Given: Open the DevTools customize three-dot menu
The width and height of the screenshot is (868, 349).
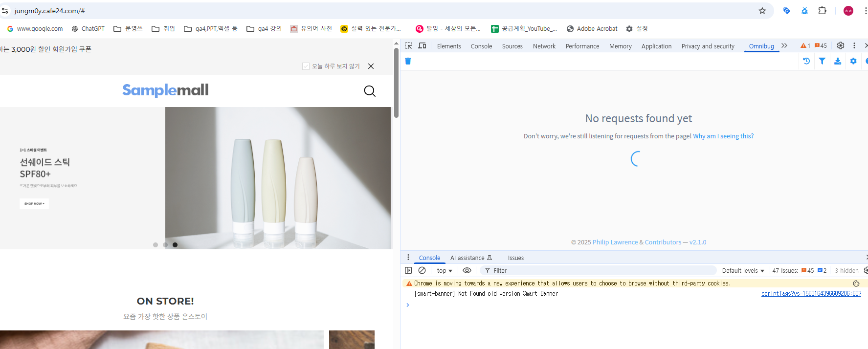Looking at the screenshot, I should click(x=854, y=45).
